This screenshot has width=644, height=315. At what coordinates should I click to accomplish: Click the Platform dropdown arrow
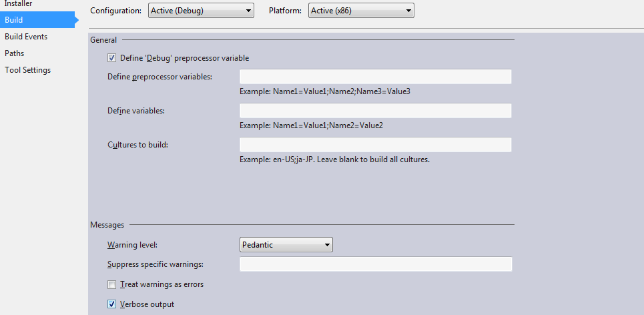coord(408,11)
